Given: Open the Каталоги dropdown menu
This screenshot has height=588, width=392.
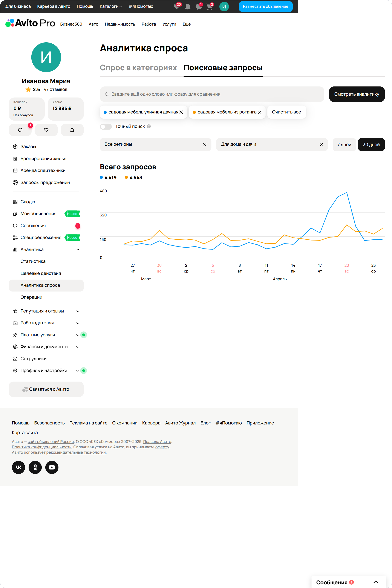Looking at the screenshot, I should coord(110,6).
